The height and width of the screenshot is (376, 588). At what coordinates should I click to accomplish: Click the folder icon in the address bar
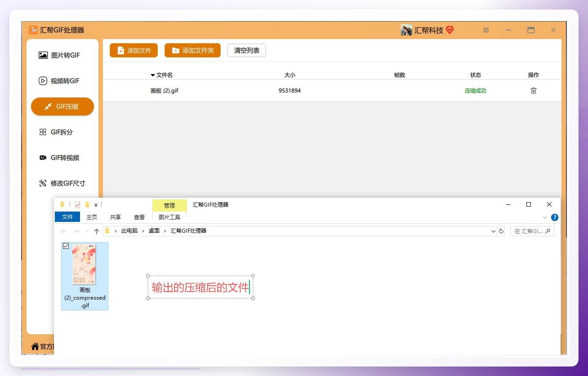(x=107, y=231)
